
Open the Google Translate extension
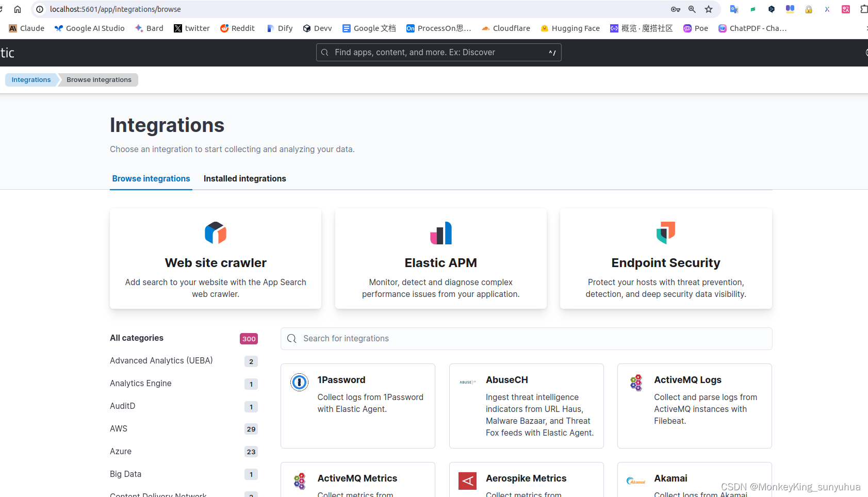[x=734, y=9]
